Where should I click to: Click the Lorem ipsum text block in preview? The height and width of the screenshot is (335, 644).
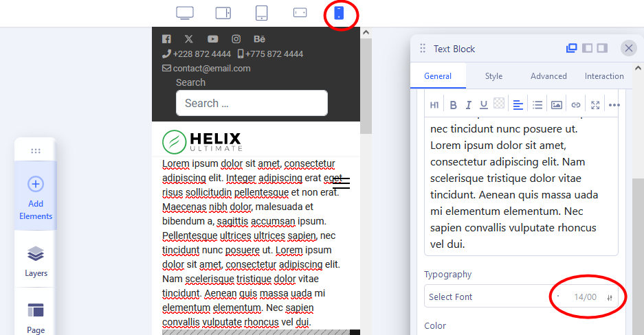click(252, 243)
